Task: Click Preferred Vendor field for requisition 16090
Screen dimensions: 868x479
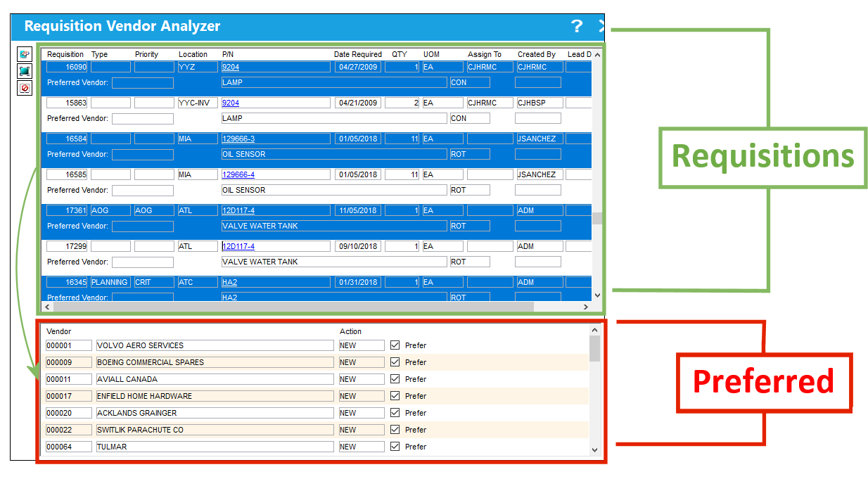Action: tap(143, 83)
